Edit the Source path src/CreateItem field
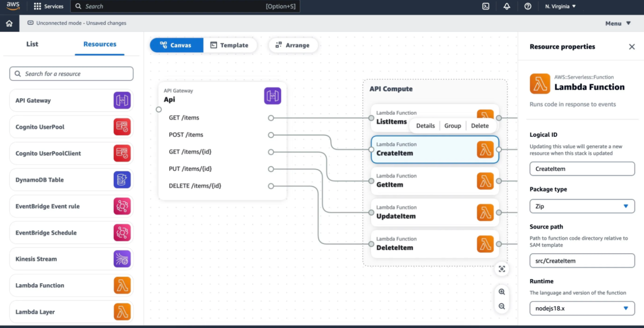 pyautogui.click(x=582, y=261)
